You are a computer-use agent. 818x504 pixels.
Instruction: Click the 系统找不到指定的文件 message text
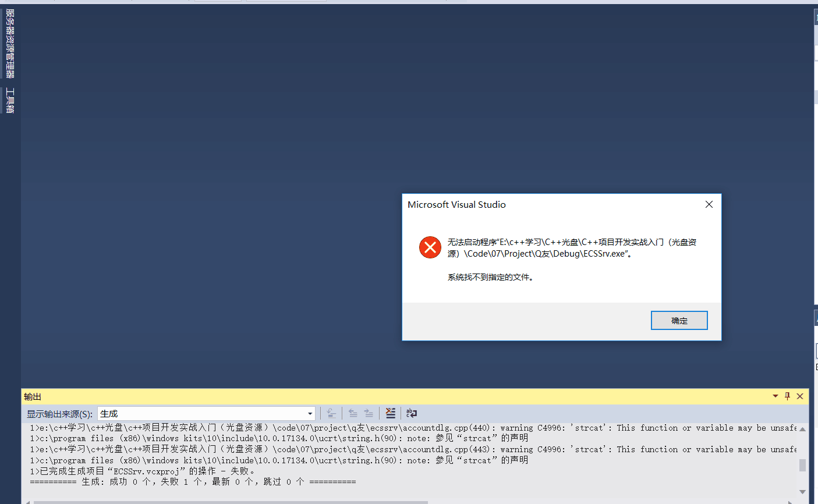491,278
